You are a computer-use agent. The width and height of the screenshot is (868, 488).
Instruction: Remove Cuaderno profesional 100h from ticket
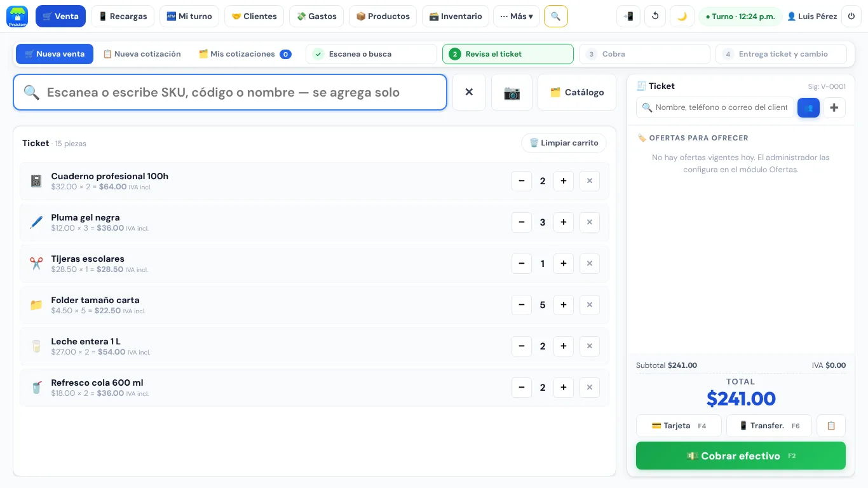tap(590, 181)
